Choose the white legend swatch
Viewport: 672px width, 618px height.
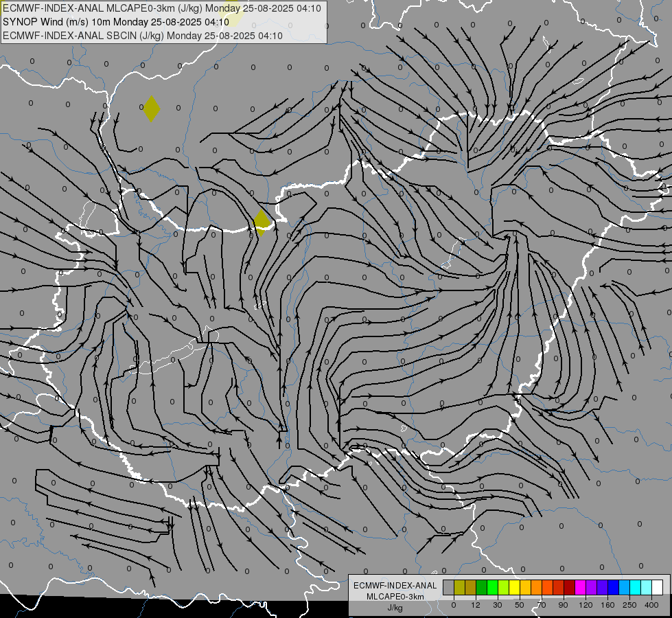658,587
